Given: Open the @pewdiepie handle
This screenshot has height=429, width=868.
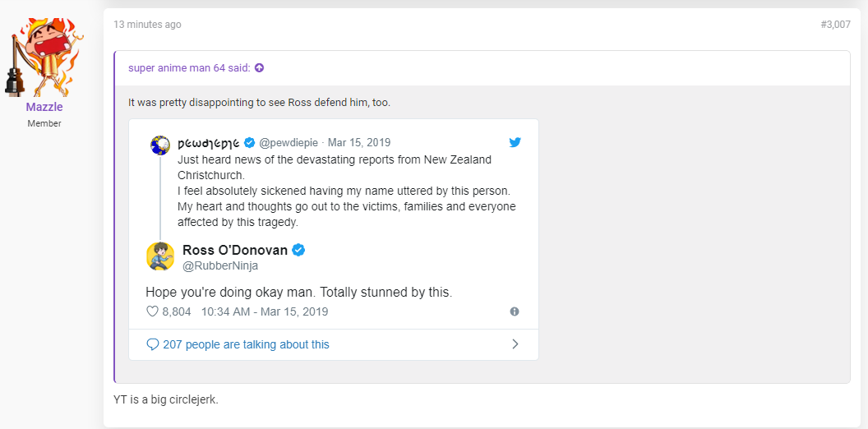Looking at the screenshot, I should point(289,143).
